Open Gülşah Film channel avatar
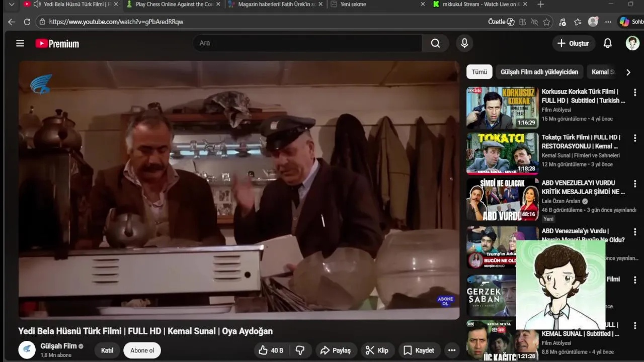644x362 pixels. click(x=27, y=350)
